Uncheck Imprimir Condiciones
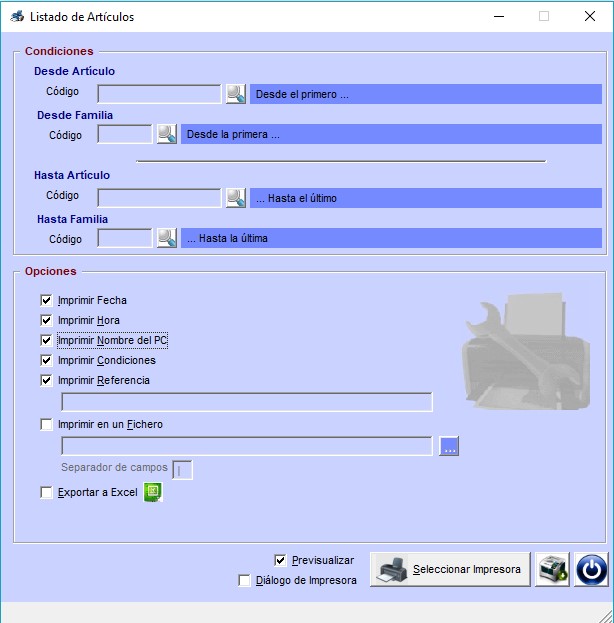The image size is (614, 623). pos(46,360)
